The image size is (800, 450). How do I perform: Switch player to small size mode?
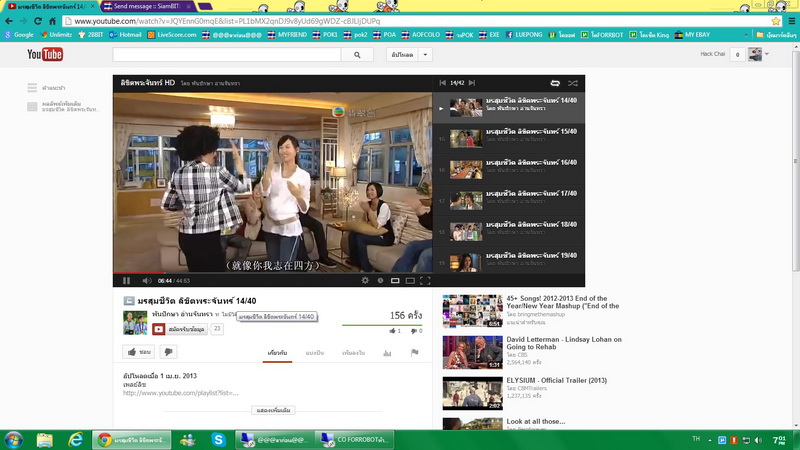[395, 281]
